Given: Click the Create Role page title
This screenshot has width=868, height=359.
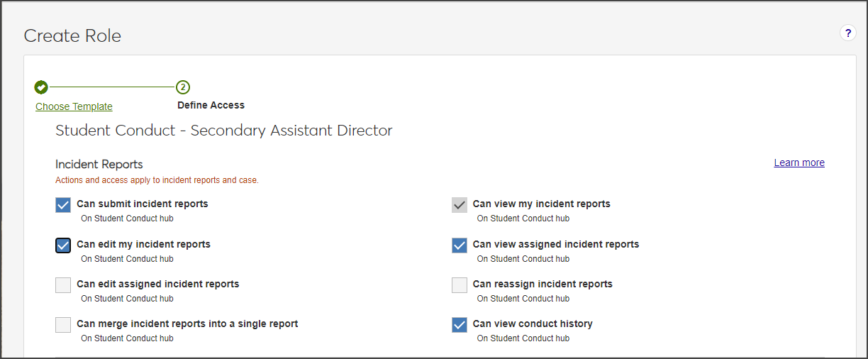Looking at the screenshot, I should pos(72,35).
